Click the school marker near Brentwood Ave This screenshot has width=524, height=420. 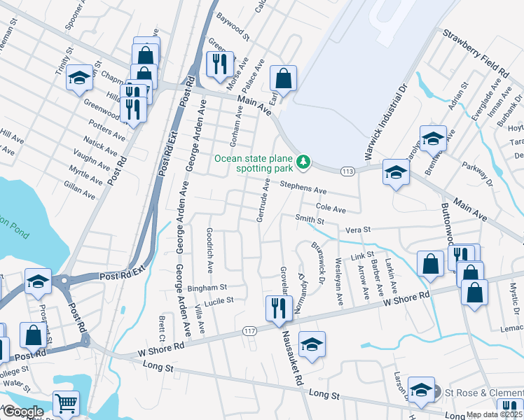(x=433, y=141)
